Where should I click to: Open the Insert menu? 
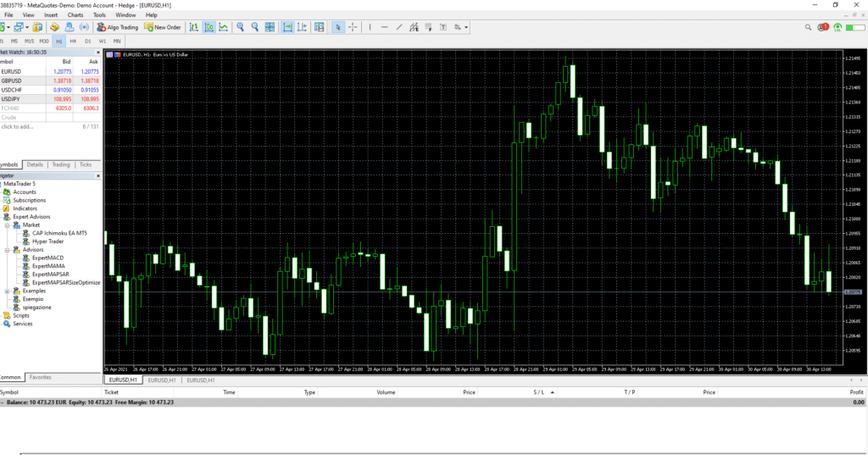click(x=51, y=15)
